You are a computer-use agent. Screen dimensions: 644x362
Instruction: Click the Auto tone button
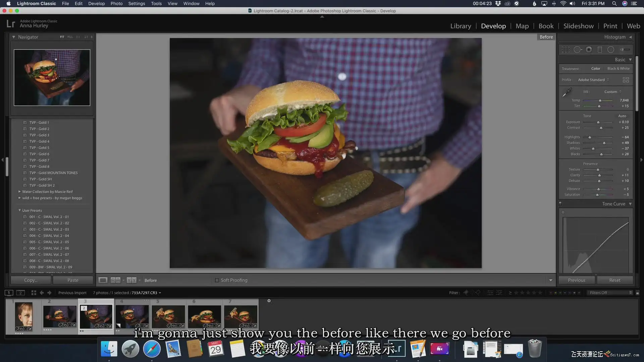(622, 116)
